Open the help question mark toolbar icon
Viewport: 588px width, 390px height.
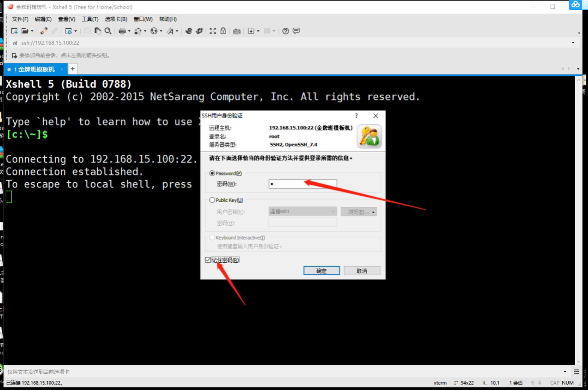[x=285, y=31]
